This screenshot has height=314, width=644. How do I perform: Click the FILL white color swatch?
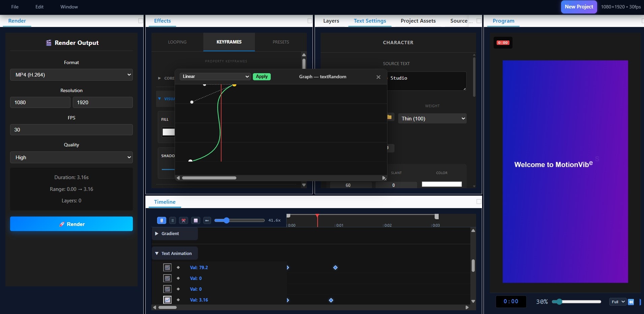[168, 132]
